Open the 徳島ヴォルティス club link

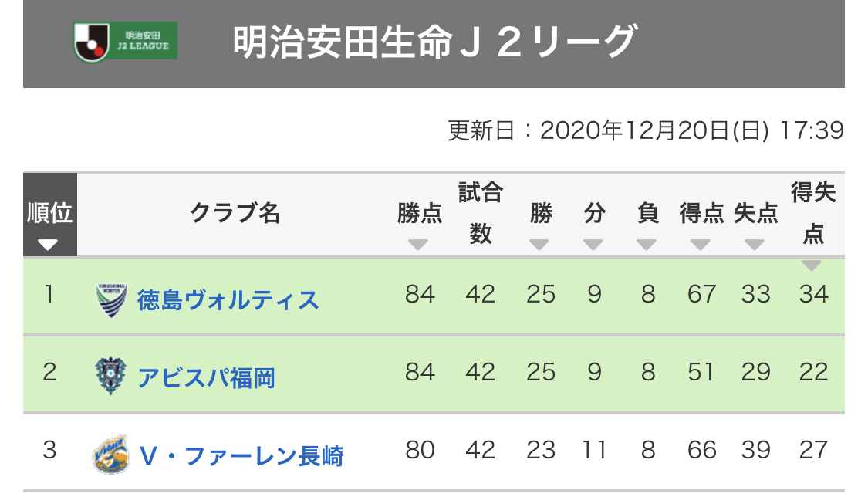click(x=228, y=300)
